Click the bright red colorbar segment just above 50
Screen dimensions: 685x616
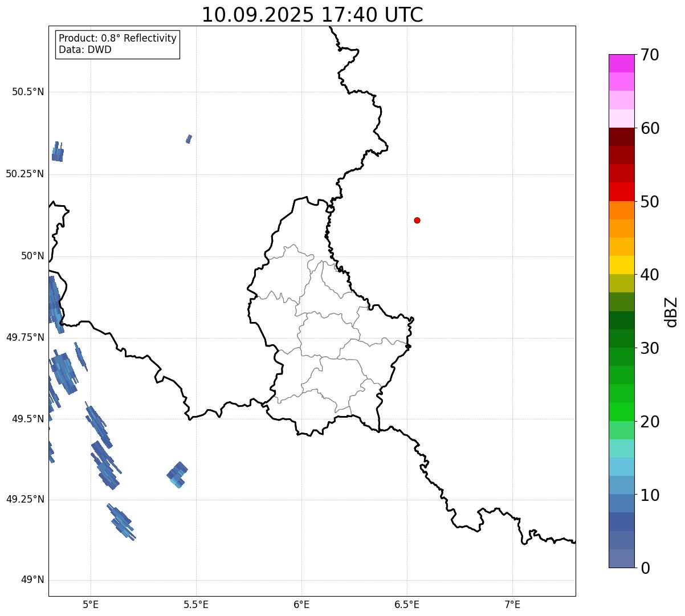tap(621, 192)
